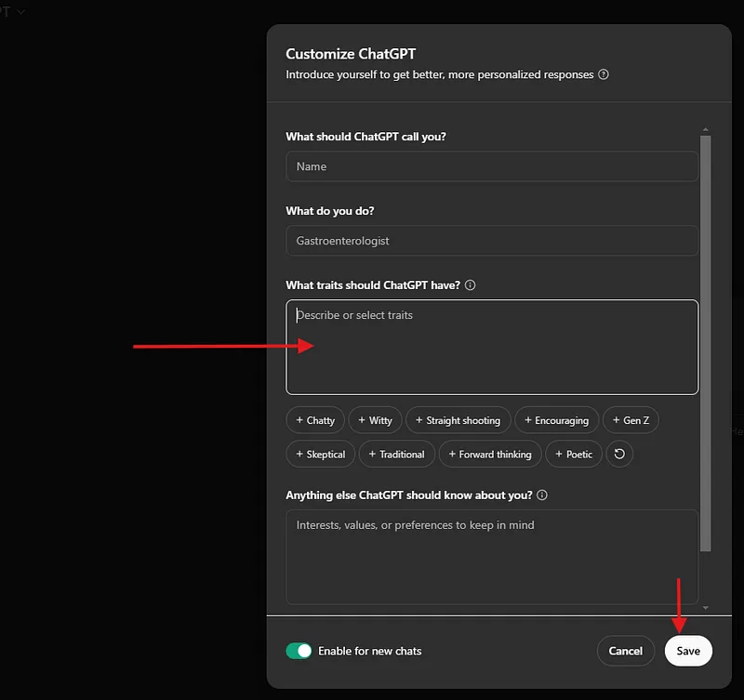
Task: Click the info icon beside personalized responses subtitle
Action: tap(604, 74)
